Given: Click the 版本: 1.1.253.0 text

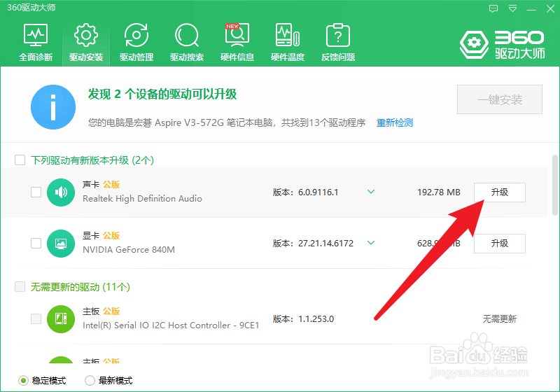Looking at the screenshot, I should coord(303,318).
